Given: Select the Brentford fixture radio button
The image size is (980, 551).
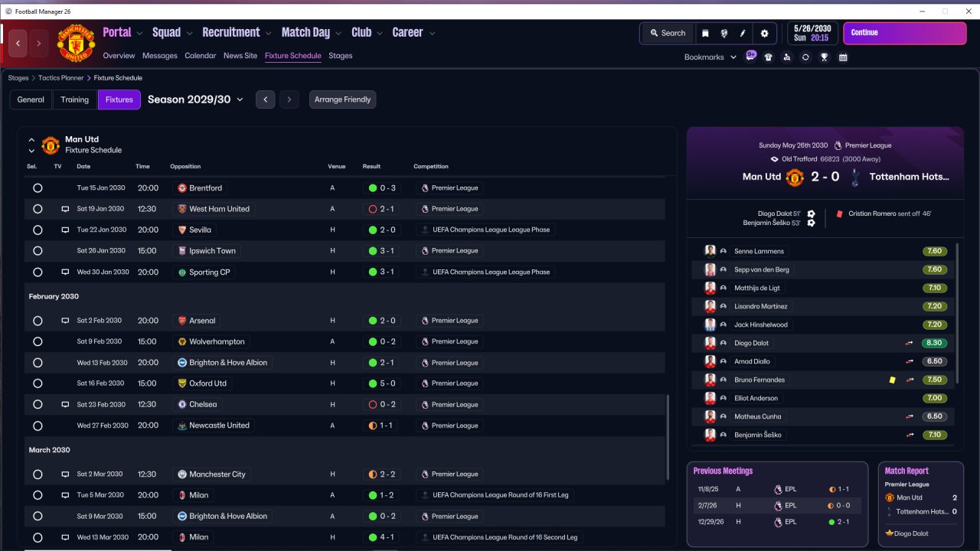Looking at the screenshot, I should (38, 188).
